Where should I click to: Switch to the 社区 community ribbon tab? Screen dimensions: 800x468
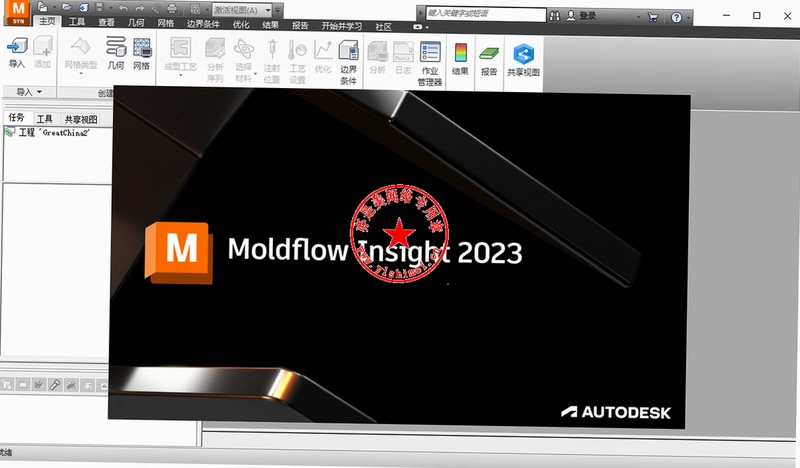[383, 27]
